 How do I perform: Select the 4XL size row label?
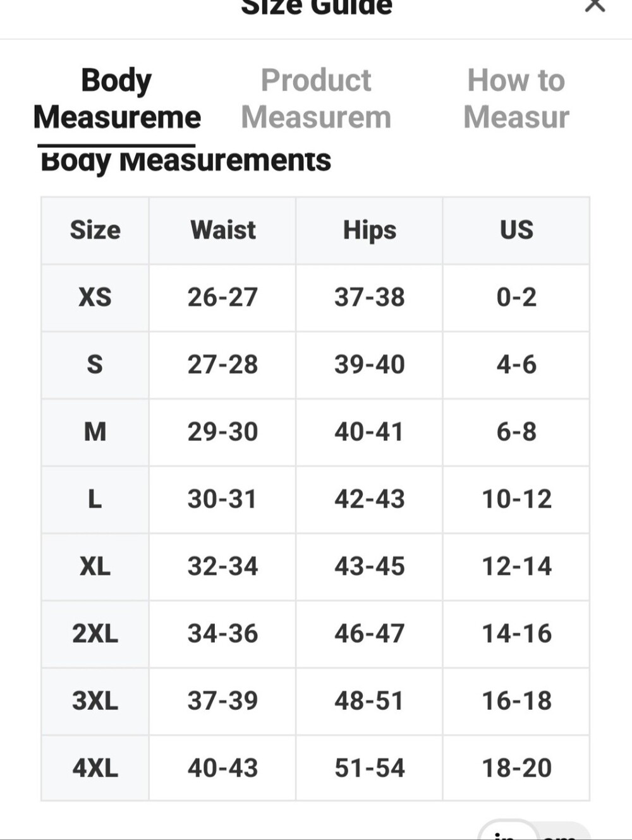tap(95, 768)
